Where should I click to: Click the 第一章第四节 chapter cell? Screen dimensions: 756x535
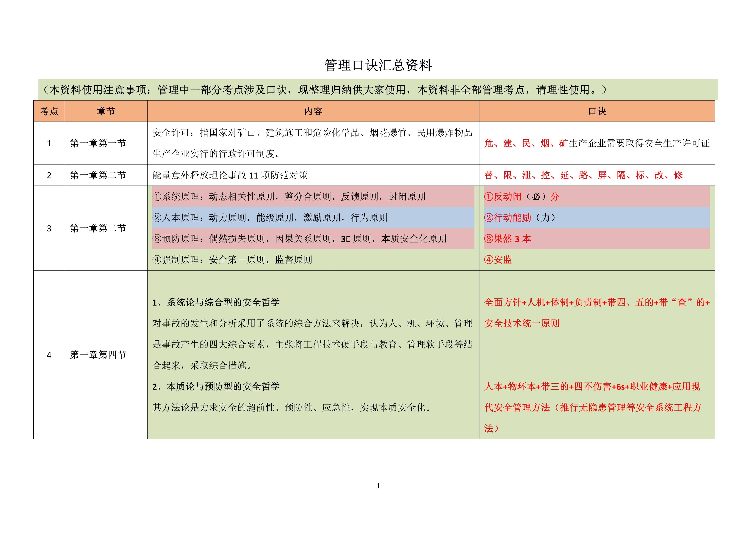[98, 355]
